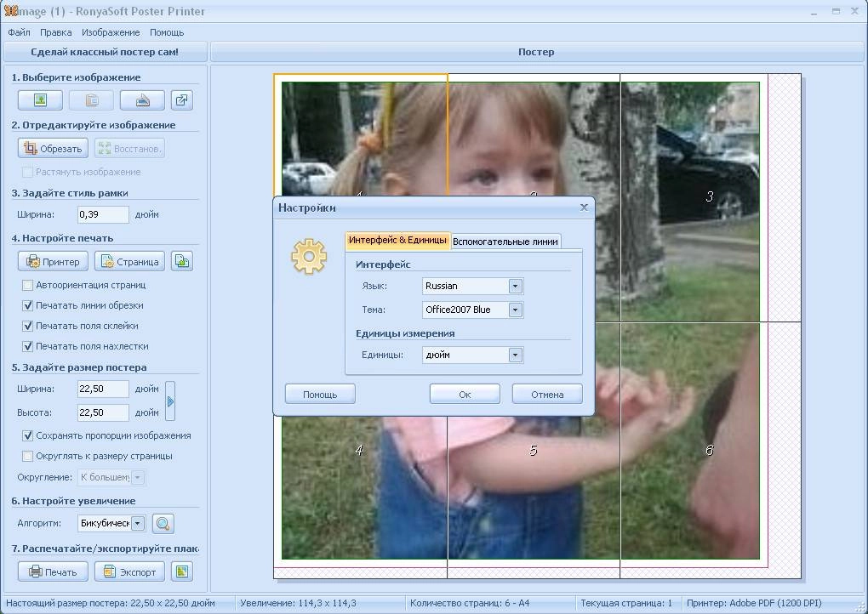
Task: Open the Правка menu
Action: 56,32
